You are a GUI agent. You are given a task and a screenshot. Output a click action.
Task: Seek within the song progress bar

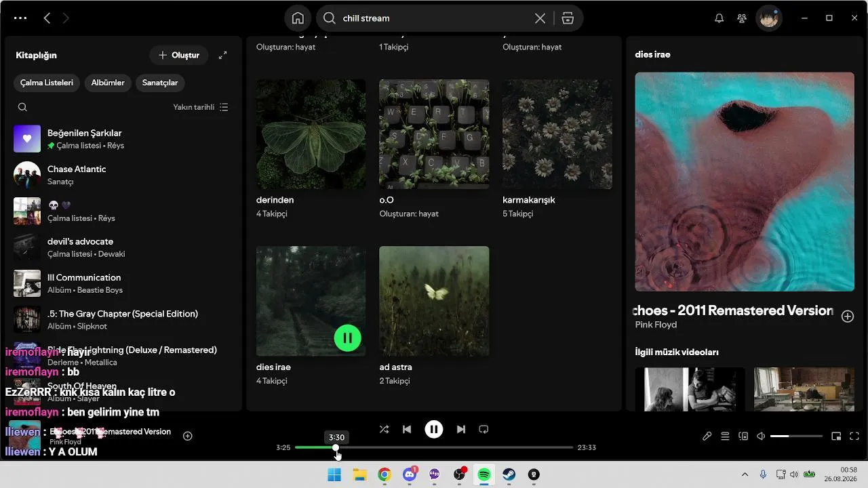434,447
